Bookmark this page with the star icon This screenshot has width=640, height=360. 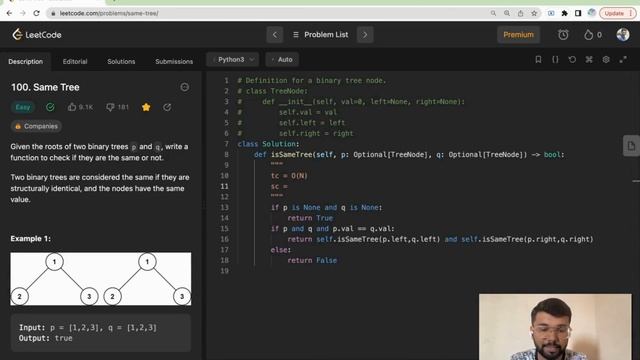coord(534,13)
